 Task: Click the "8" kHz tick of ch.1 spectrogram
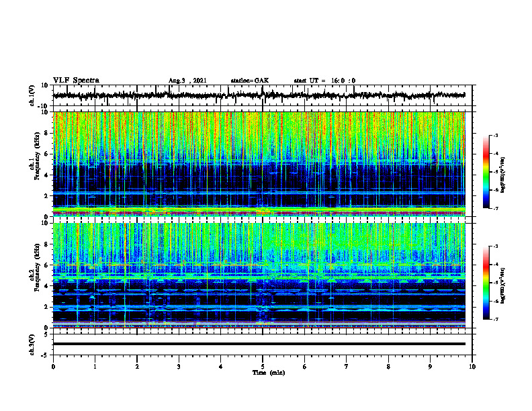pyautogui.click(x=46, y=133)
